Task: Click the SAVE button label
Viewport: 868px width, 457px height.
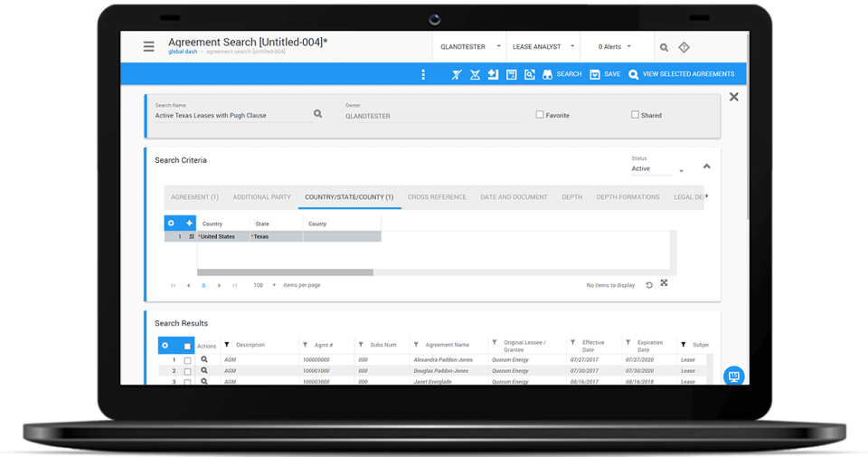Action: click(x=612, y=74)
